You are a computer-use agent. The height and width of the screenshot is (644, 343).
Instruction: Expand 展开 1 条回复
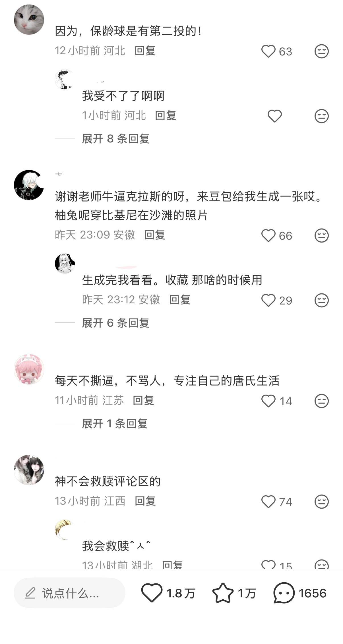(x=115, y=424)
